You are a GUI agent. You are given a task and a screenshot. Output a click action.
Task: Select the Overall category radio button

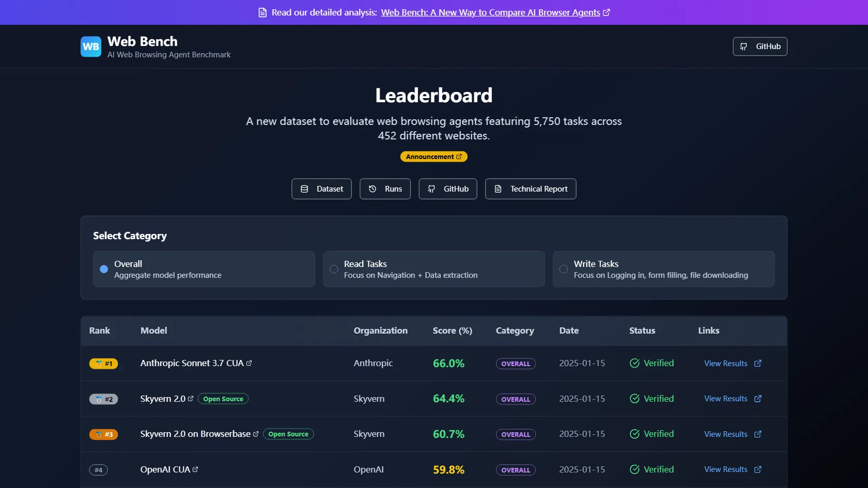coord(104,269)
